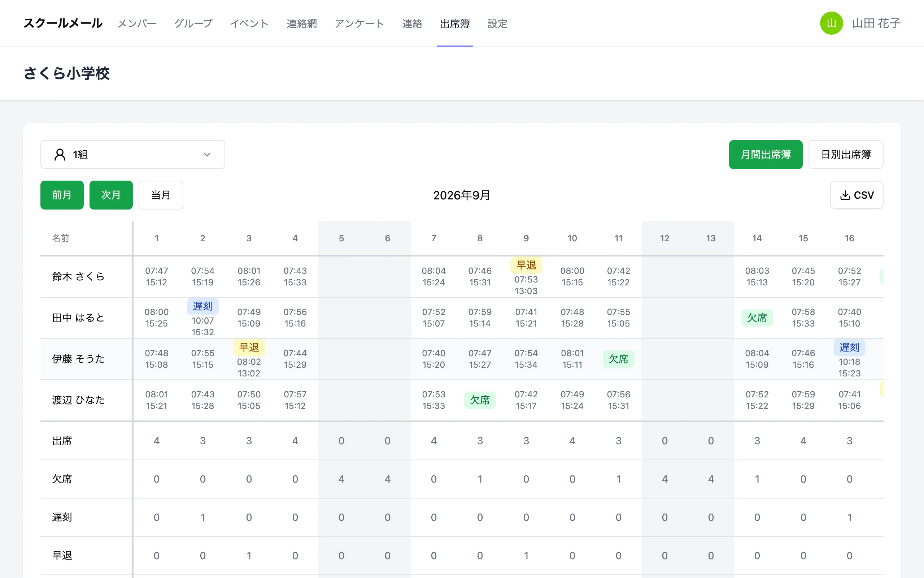This screenshot has height=578, width=924.
Task: Click 欠席 badge for 田中 はると on day 14
Action: point(757,318)
